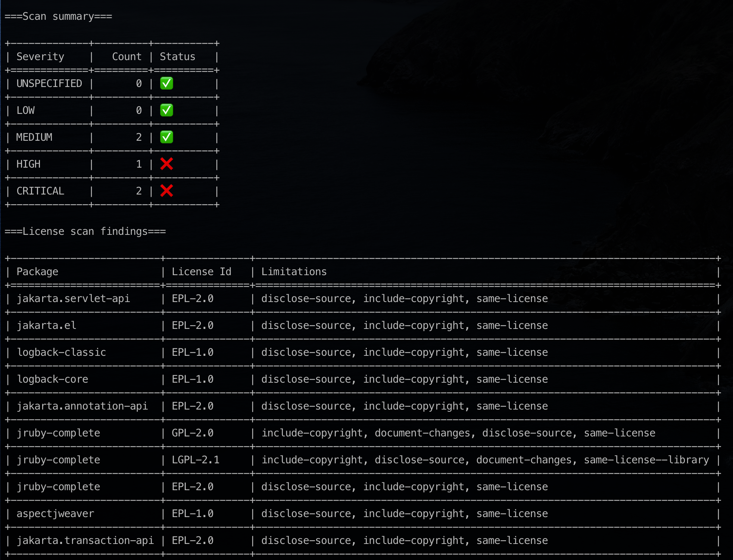Viewport: 733px width, 560px height.
Task: Click the jakarta.transaction-api package name
Action: 85,541
